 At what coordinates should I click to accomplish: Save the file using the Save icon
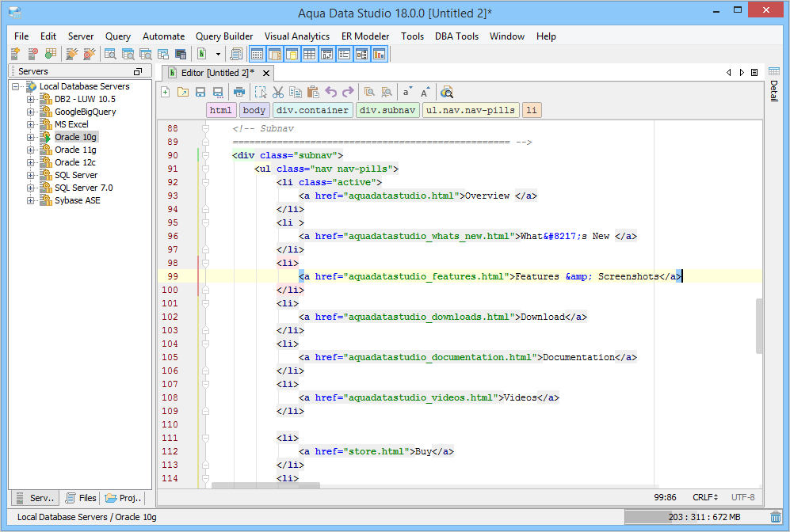(200, 92)
